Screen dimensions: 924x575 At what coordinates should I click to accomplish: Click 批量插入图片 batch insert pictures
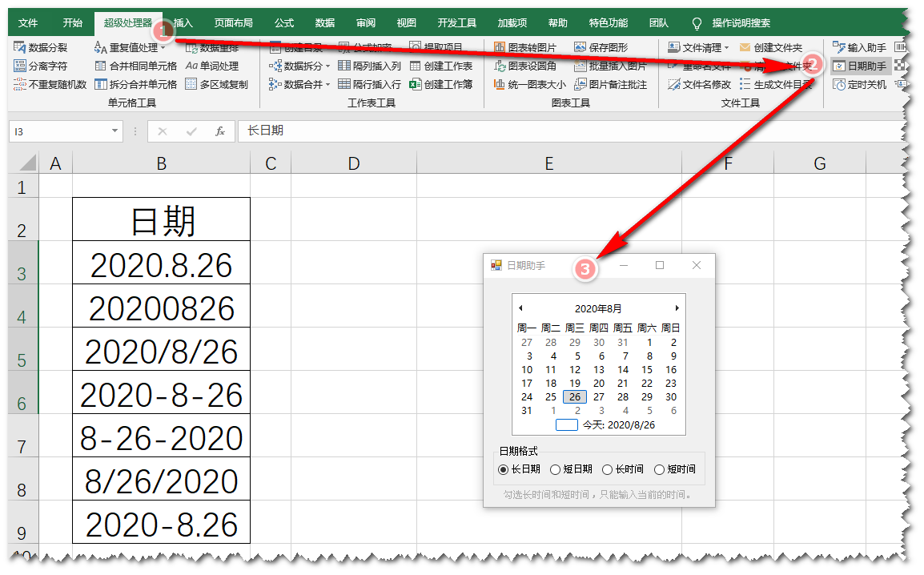610,66
